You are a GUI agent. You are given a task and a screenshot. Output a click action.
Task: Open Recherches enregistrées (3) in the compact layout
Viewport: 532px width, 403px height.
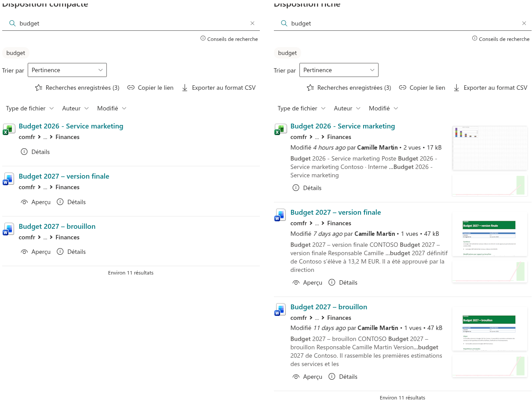tap(77, 88)
